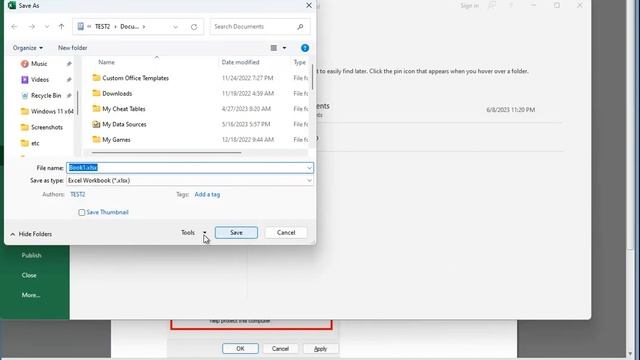Select Recycle Bin in navigation pane

pyautogui.click(x=46, y=96)
